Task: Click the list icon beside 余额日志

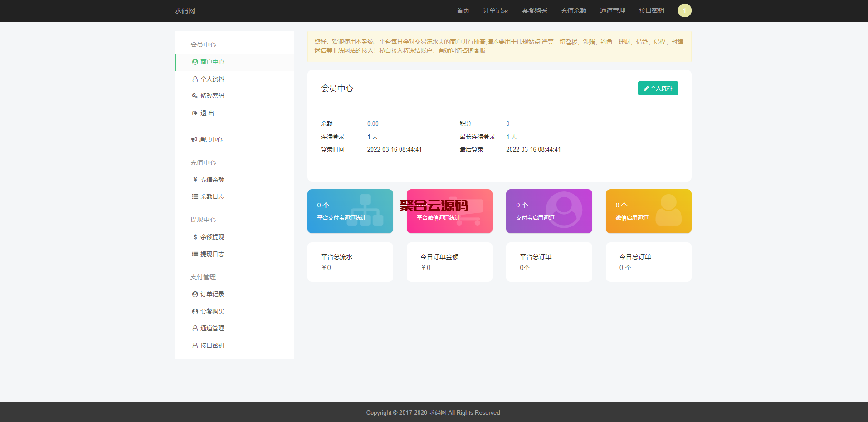Action: 195,197
